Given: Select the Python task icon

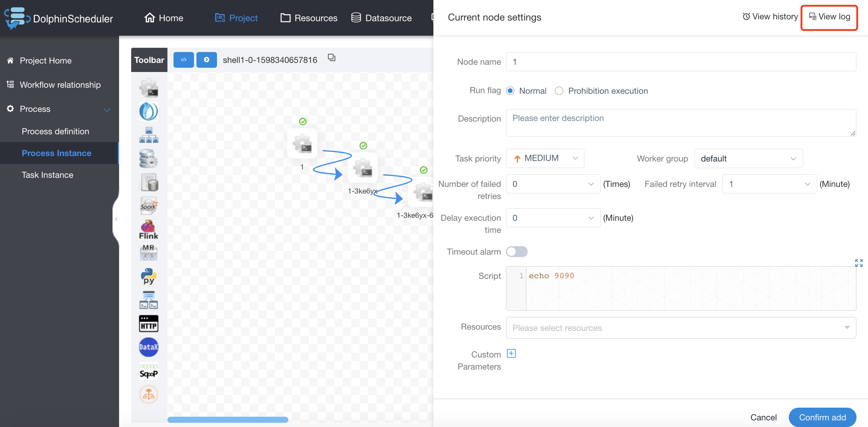Looking at the screenshot, I should coord(149,276).
